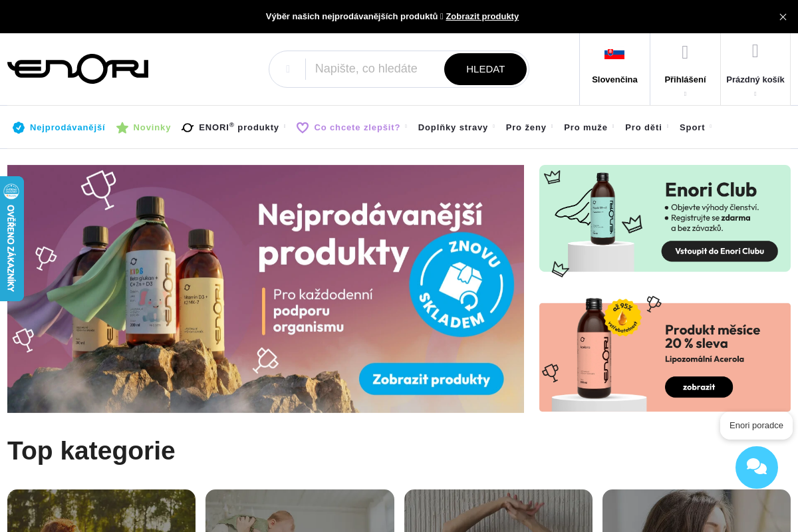Click the ENORI produkty circular arrows icon
Screen dimensions: 798x532
188,128
